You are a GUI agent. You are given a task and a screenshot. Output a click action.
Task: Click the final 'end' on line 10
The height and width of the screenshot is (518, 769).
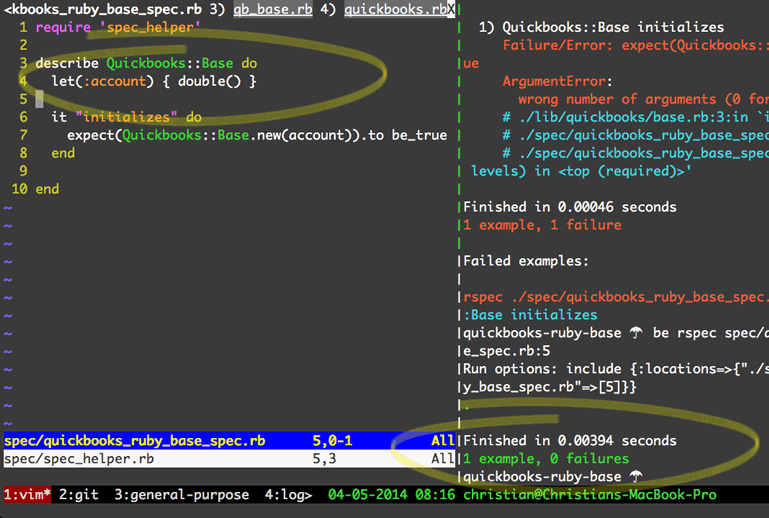[x=47, y=189]
